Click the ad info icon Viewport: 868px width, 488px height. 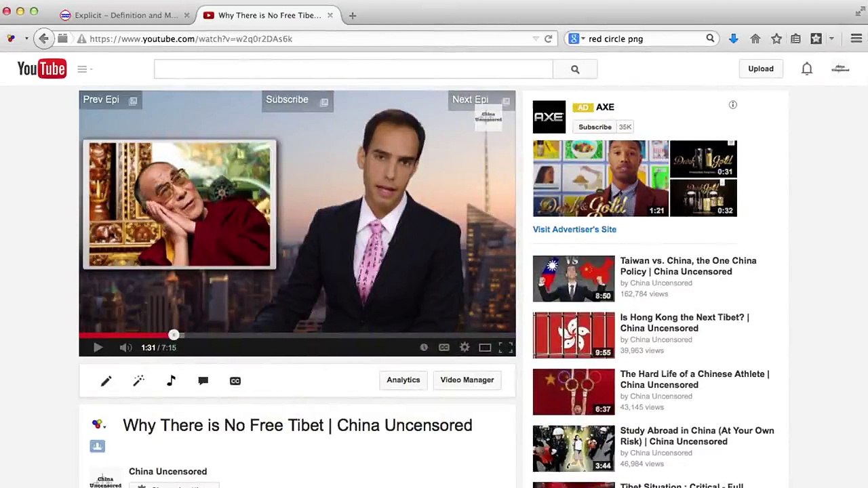pyautogui.click(x=732, y=105)
